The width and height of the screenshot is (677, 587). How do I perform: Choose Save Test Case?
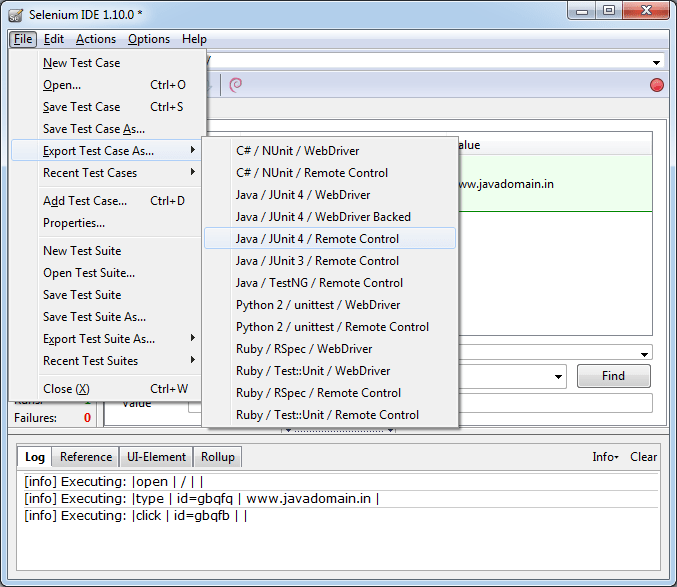coord(107,107)
